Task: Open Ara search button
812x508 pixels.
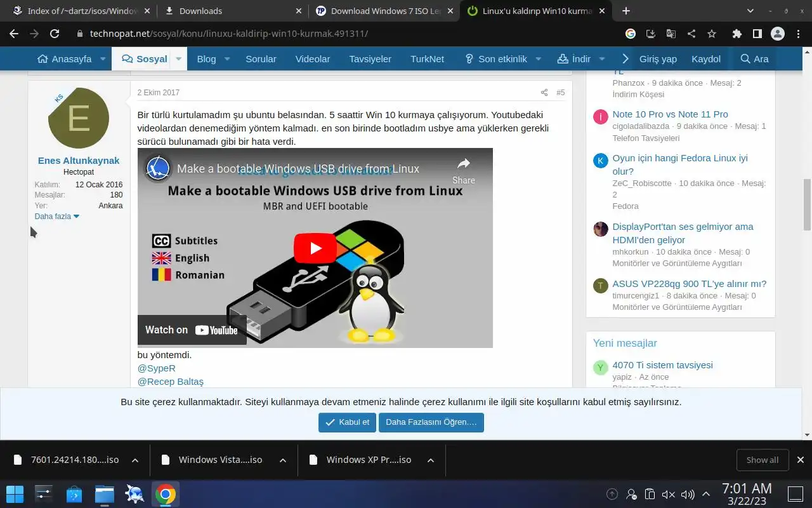Action: [x=754, y=59]
